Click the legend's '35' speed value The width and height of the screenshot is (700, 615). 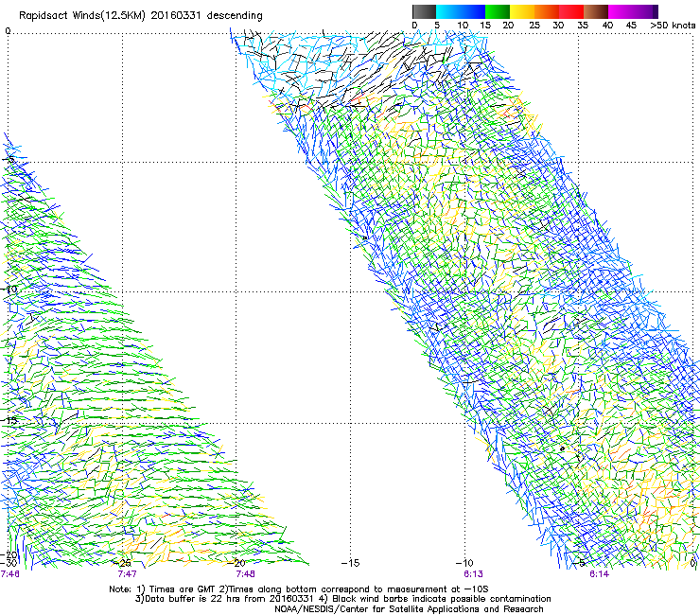coord(583,26)
